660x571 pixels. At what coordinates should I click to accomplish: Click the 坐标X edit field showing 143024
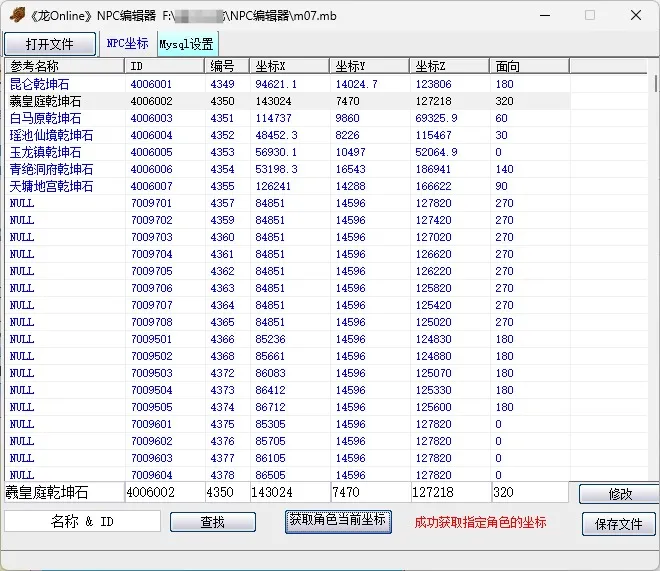tap(288, 493)
